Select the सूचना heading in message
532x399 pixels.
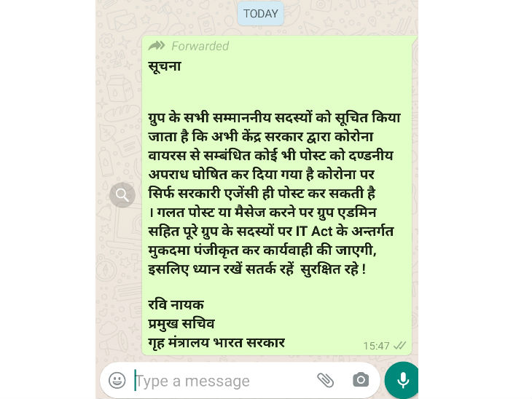165,66
